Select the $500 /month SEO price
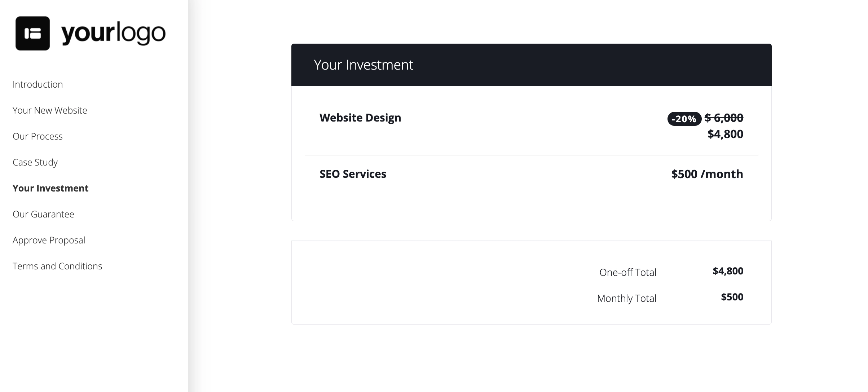 click(707, 174)
